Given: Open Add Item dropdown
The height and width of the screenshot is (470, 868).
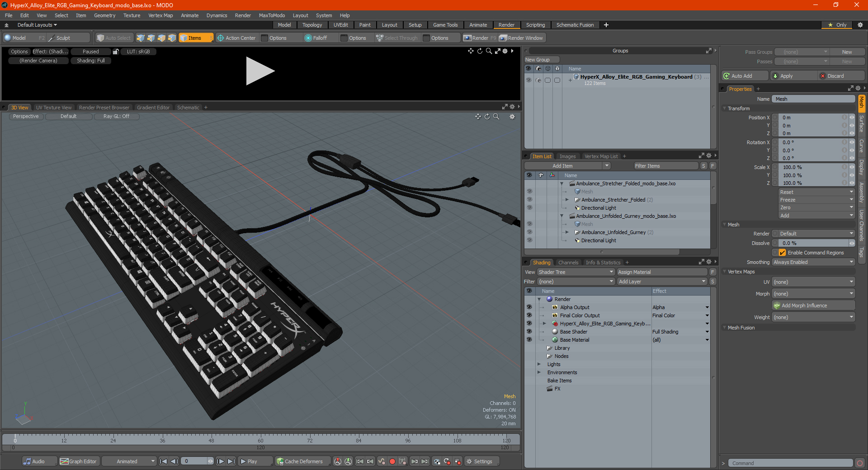Looking at the screenshot, I should click(x=568, y=166).
